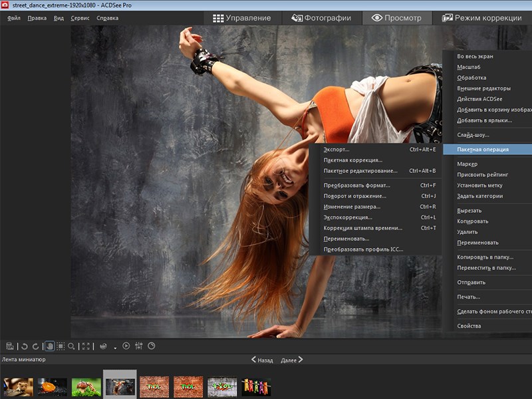532x399 pixels.
Task: Click the external editor icon in the bottom toolbar
Action: click(10, 346)
